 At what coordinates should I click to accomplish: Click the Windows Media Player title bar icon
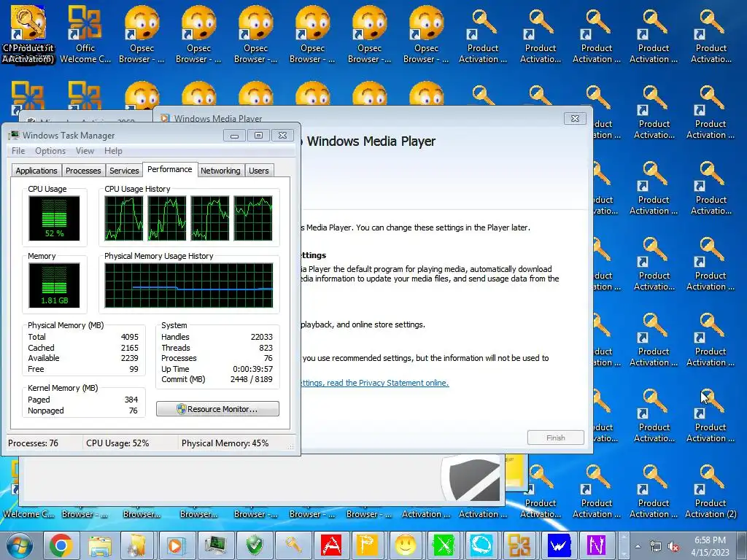coord(165,118)
